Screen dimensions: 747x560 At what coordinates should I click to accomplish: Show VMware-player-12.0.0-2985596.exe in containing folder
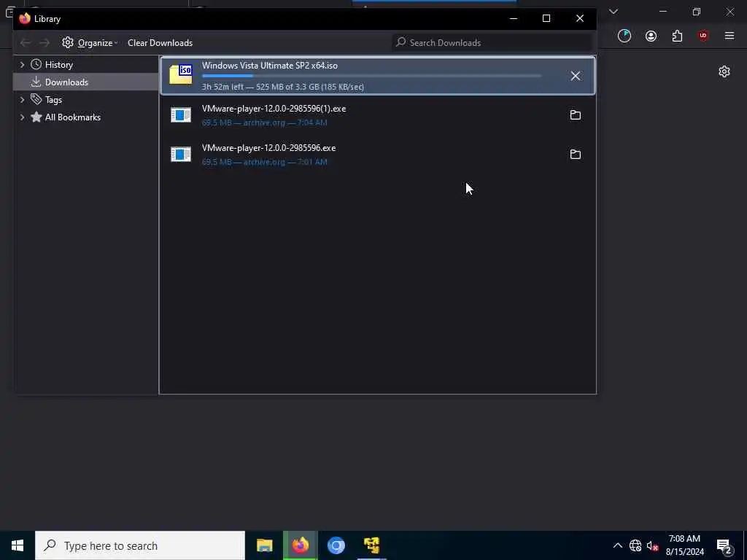click(575, 155)
